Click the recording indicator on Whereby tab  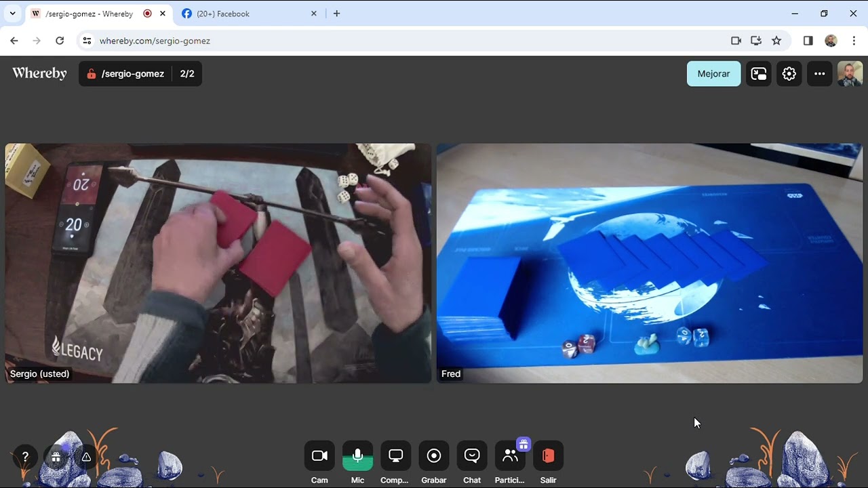(x=147, y=14)
